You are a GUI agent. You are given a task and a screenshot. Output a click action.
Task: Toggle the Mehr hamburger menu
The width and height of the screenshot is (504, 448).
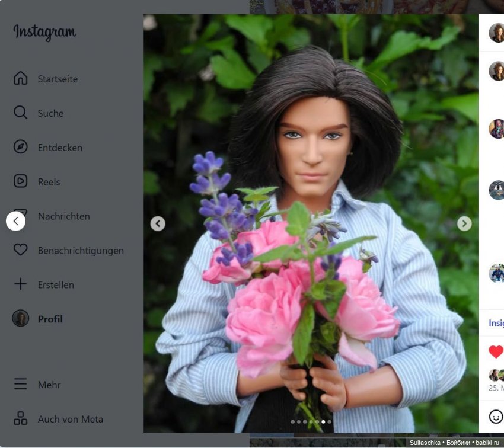pos(20,384)
